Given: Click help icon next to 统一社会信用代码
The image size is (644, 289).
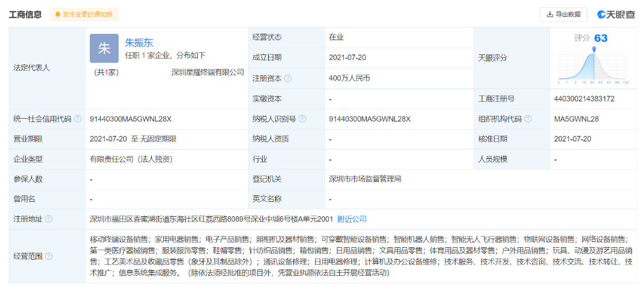Looking at the screenshot, I should click(77, 119).
